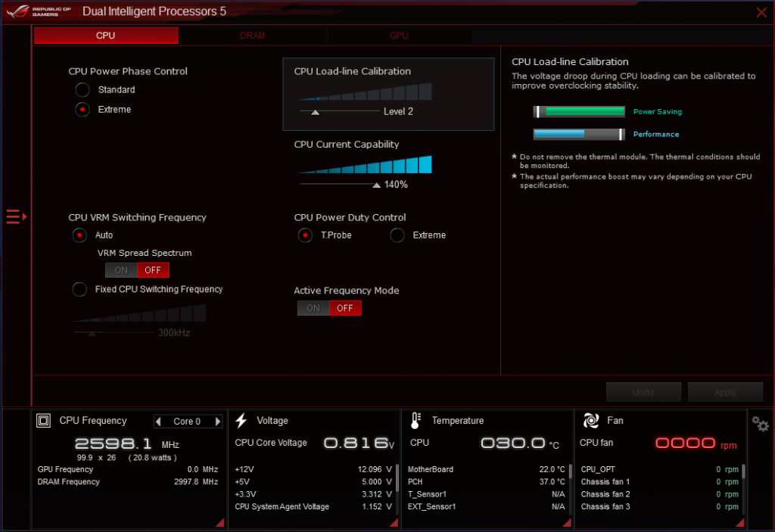Expand the Fan panel corner triangle

tap(739, 522)
